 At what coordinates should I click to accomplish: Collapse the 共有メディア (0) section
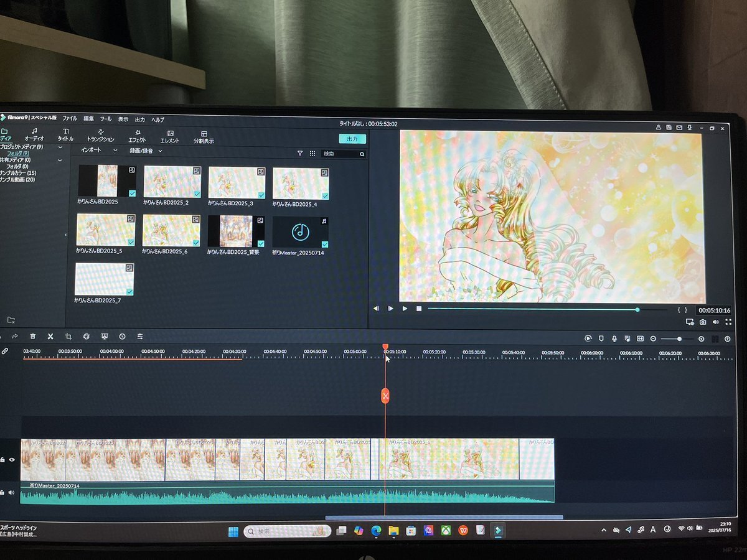pyautogui.click(x=60, y=161)
